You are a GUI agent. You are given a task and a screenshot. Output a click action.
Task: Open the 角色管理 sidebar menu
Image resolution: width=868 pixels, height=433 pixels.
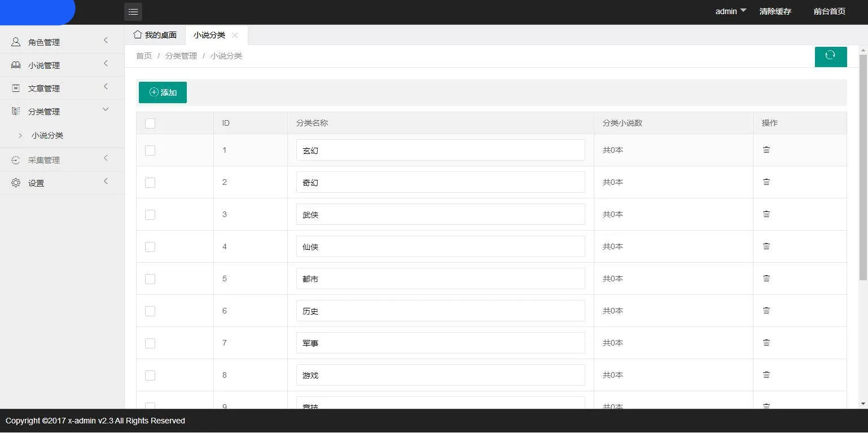62,42
